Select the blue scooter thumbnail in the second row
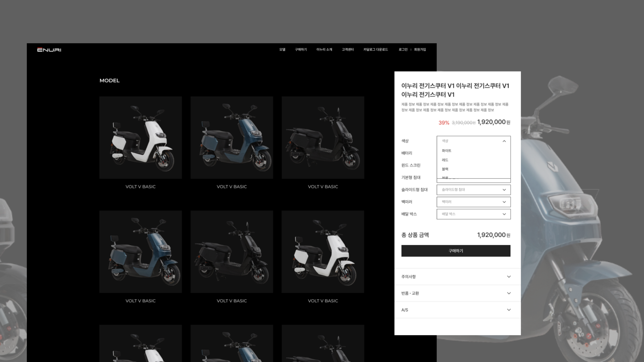This screenshot has height=362, width=644. click(x=141, y=252)
